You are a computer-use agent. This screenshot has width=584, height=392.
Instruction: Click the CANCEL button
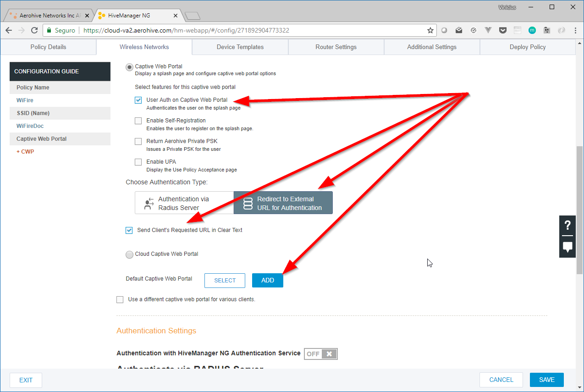coord(501,380)
